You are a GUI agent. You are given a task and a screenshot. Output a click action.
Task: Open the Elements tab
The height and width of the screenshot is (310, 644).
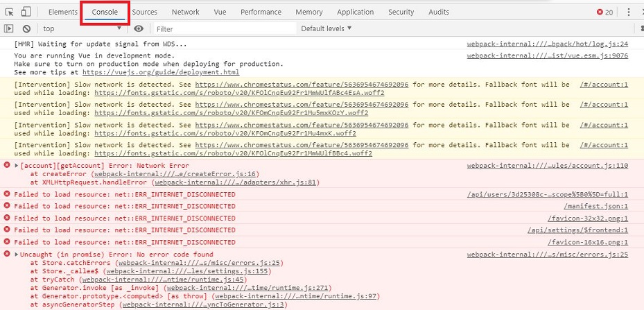[x=63, y=12]
